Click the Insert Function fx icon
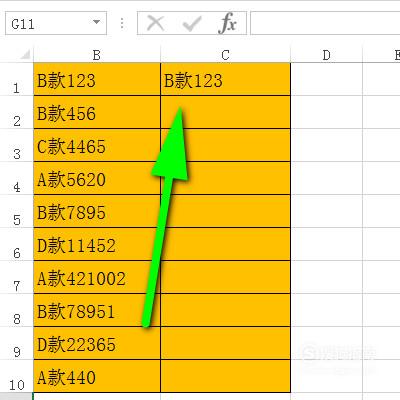 pyautogui.click(x=227, y=23)
